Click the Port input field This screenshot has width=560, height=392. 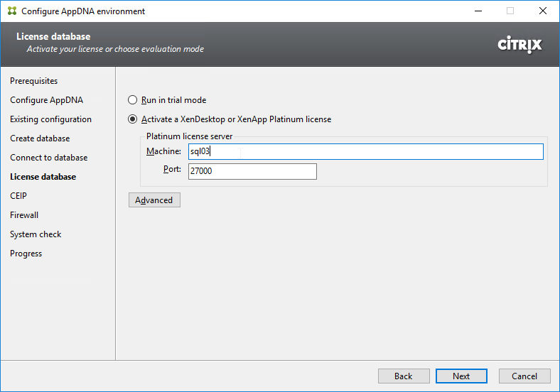(x=252, y=171)
